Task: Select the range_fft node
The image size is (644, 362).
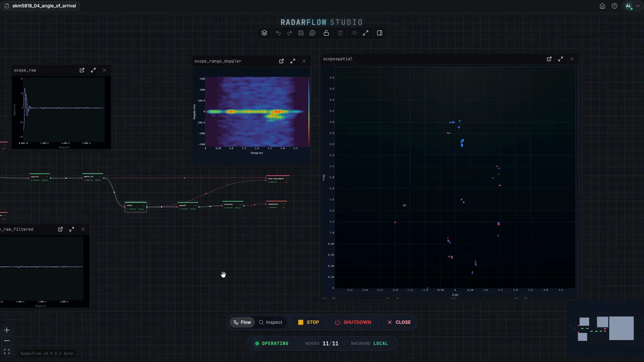Action: point(40,178)
